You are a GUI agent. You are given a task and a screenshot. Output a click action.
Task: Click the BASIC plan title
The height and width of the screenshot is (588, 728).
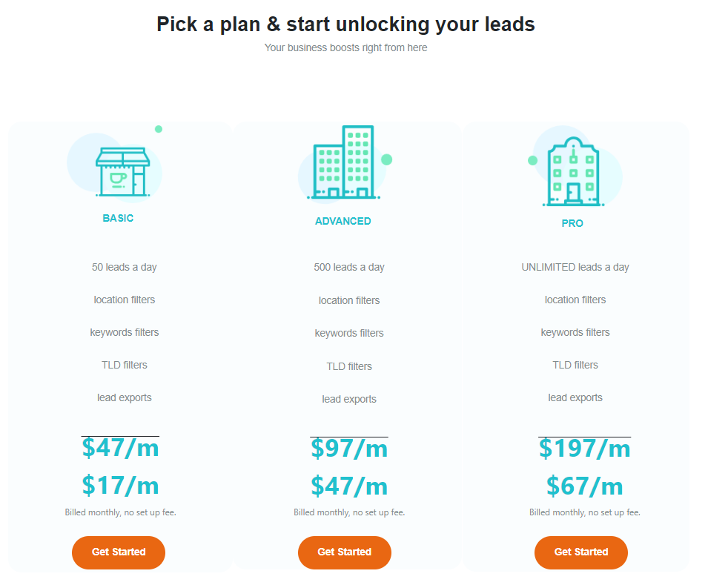[x=118, y=218]
